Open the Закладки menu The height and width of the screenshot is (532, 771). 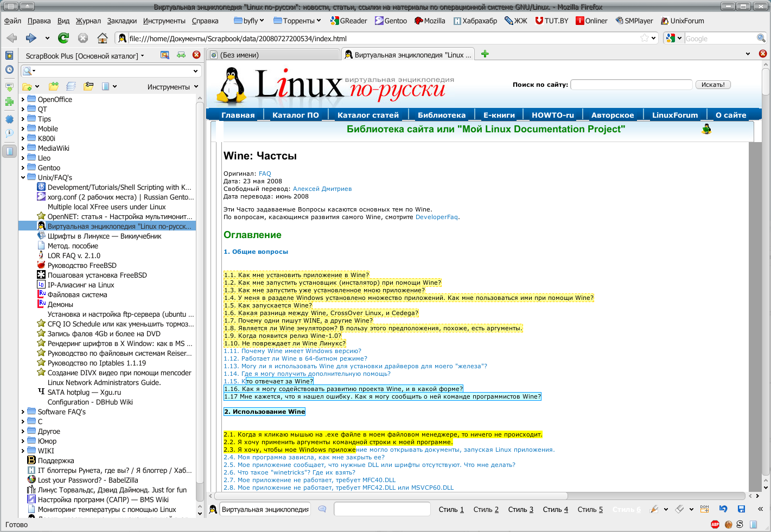coord(122,21)
